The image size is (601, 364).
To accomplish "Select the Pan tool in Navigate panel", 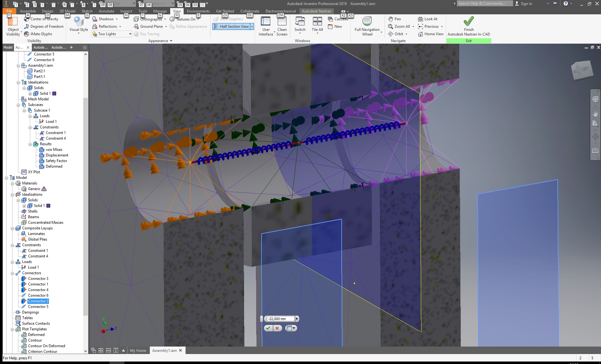I will (x=395, y=19).
